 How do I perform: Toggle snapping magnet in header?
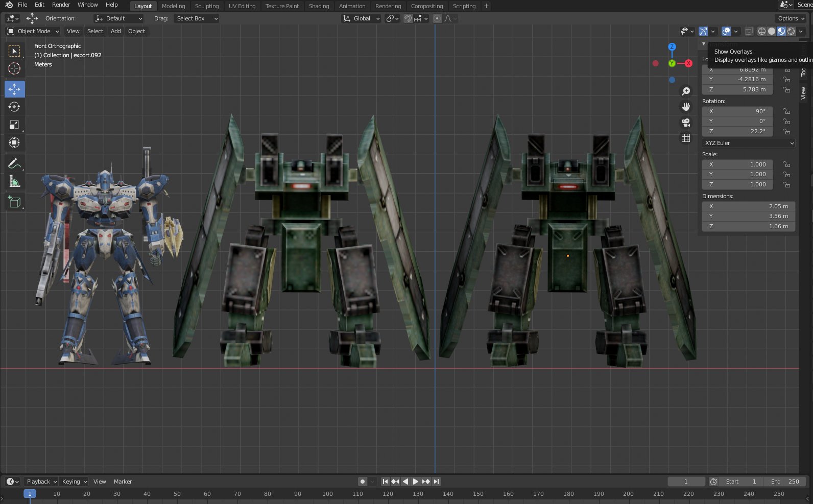coord(408,18)
